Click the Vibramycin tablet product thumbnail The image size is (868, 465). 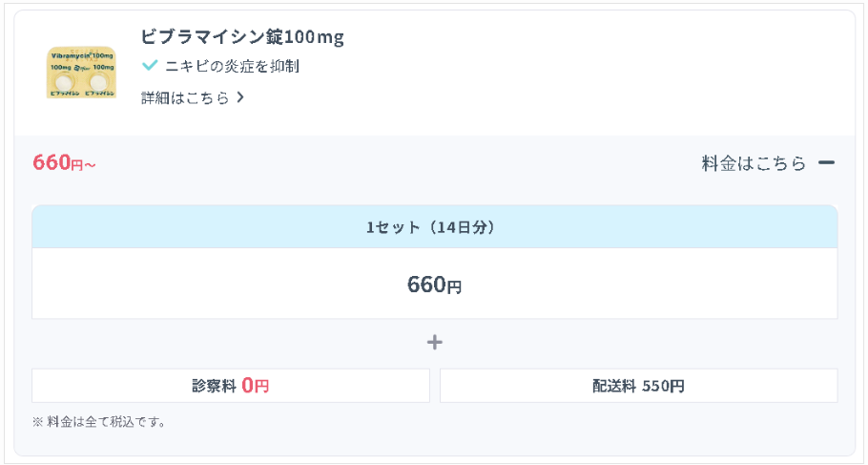click(81, 72)
